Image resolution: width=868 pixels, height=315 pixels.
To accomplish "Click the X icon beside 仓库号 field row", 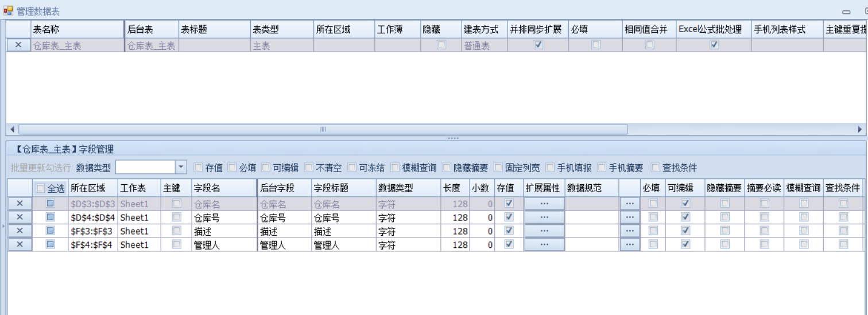I will 20,217.
